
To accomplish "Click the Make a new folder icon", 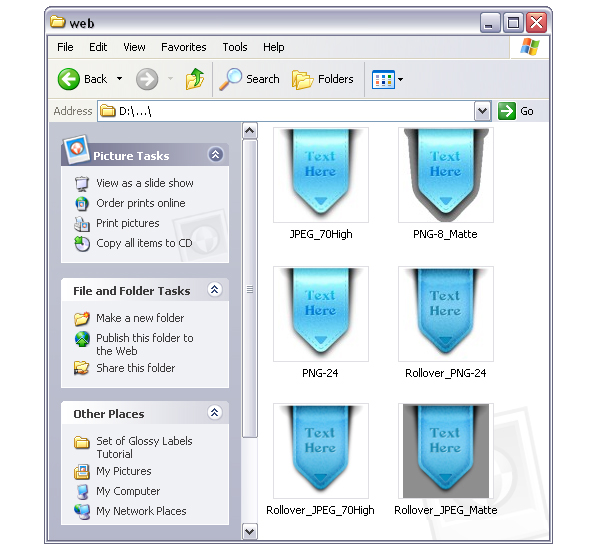I will pos(82,318).
